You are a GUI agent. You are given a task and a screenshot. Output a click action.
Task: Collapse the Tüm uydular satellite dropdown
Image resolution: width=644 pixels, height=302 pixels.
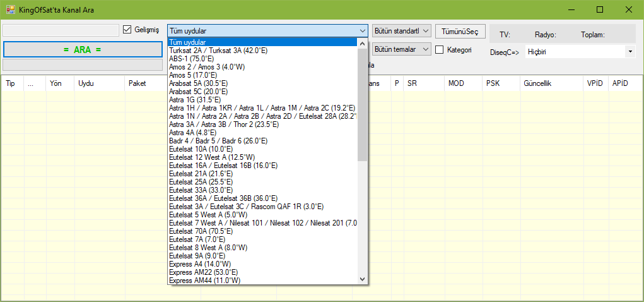tap(362, 30)
